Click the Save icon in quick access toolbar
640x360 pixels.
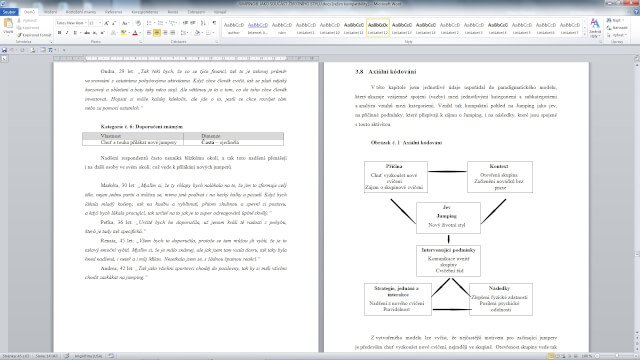[x=4, y=50]
